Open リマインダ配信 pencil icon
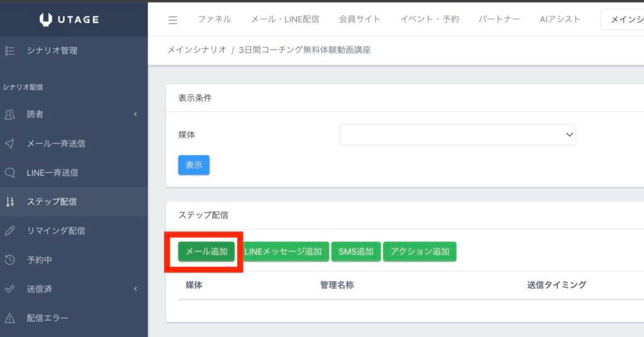Viewport: 644px width, 337px height. point(9,231)
